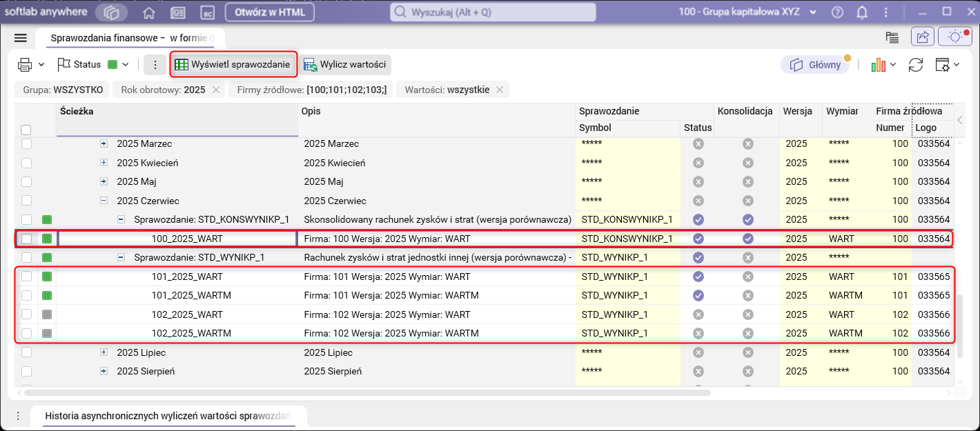980x431 pixels.
Task: Click the Konsolidacja X icon in 2025 Marzec row
Action: click(x=748, y=144)
